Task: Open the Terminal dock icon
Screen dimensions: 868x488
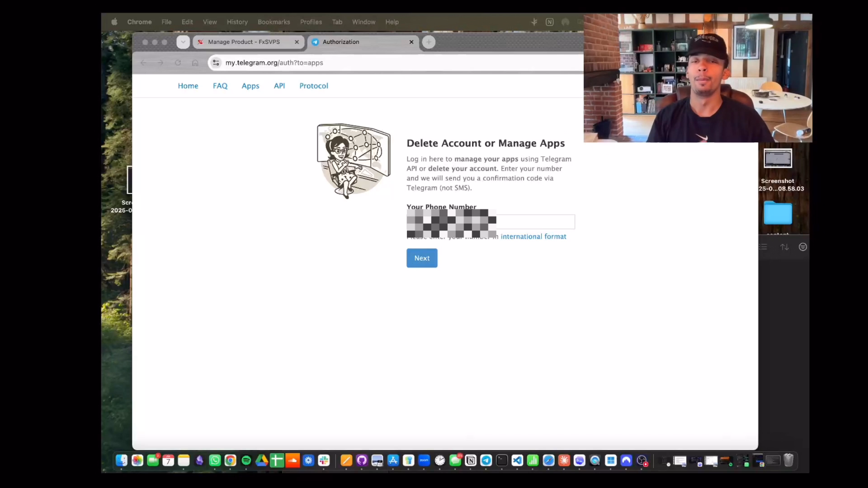Action: (x=502, y=460)
